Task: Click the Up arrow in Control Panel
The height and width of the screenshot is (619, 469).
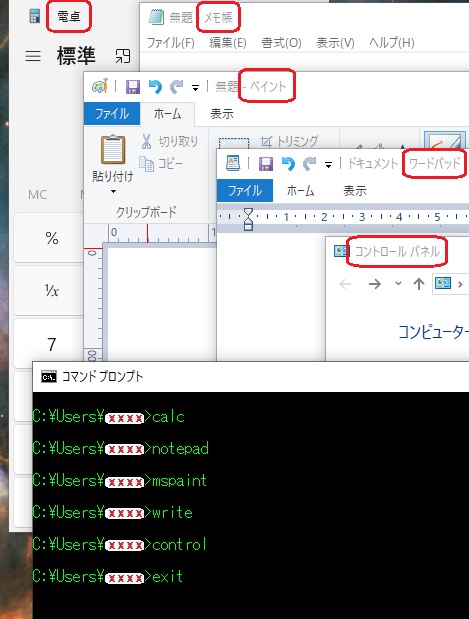Action: pyautogui.click(x=418, y=284)
